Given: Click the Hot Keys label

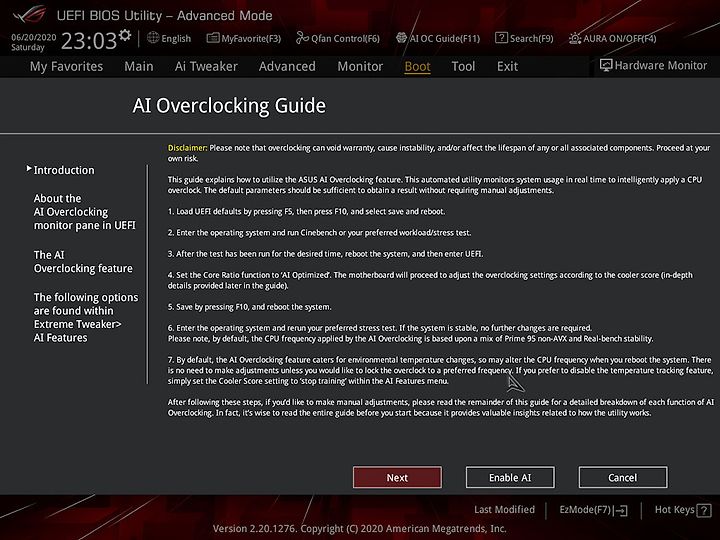Looking at the screenshot, I should 675,510.
